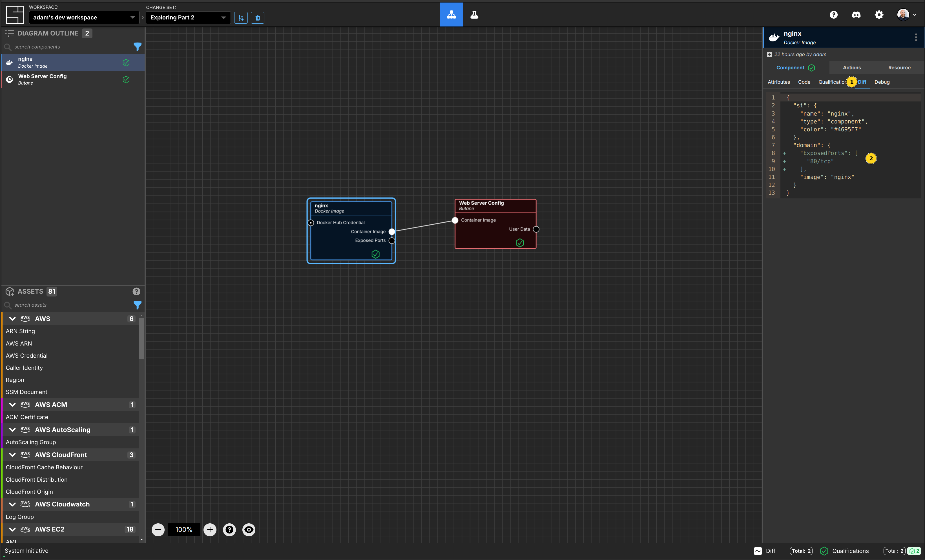Toggle qualification badge on Web Server Config
This screenshot has height=560, width=925.
(x=521, y=242)
